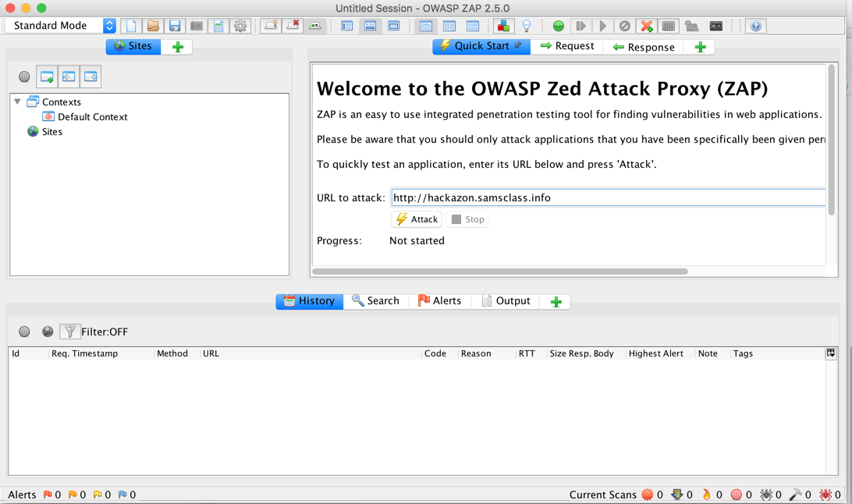
Task: Click the spider scan icon in status bar
Action: (x=766, y=494)
